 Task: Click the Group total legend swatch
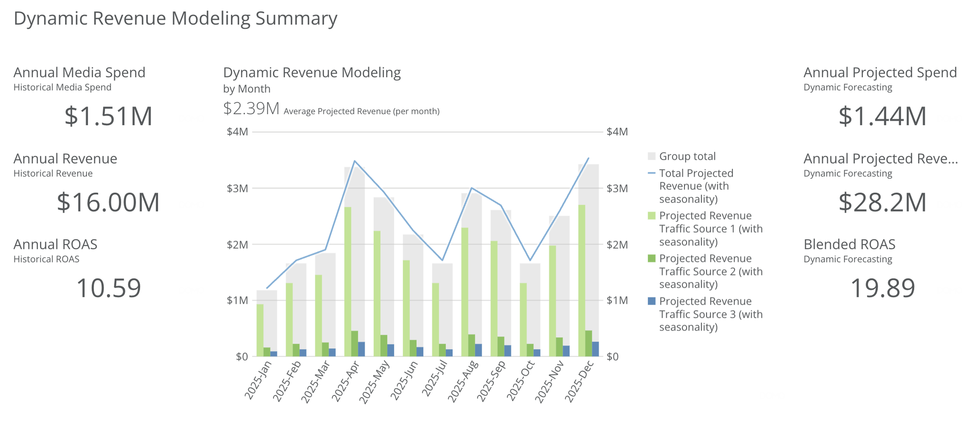pos(652,156)
